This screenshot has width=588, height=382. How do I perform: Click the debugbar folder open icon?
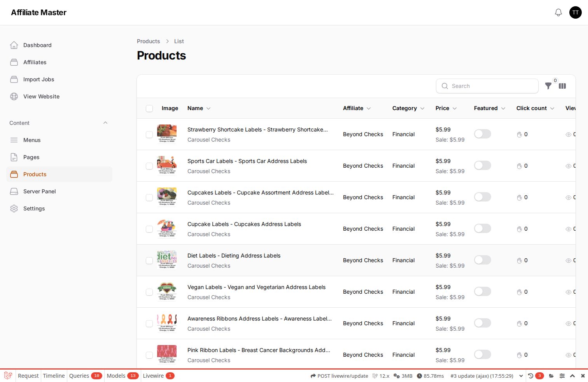pyautogui.click(x=551, y=376)
